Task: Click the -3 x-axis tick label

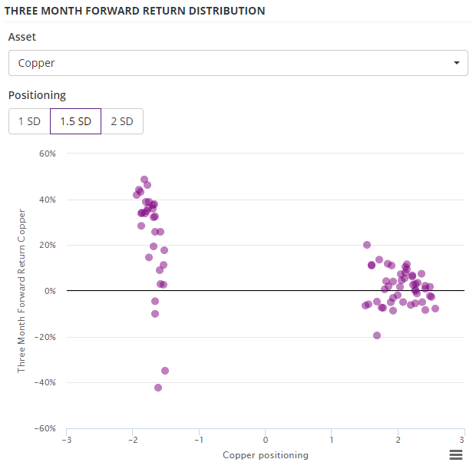Action: [67, 440]
